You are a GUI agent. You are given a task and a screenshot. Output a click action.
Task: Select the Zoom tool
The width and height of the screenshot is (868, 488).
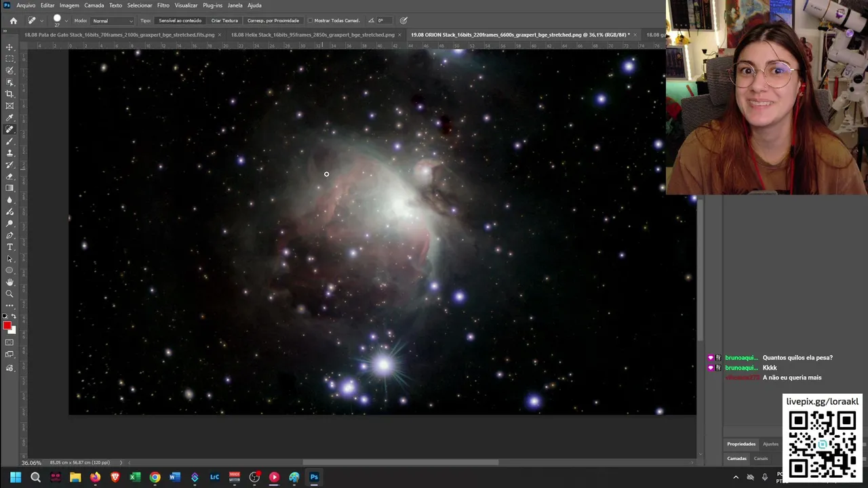[x=9, y=294]
